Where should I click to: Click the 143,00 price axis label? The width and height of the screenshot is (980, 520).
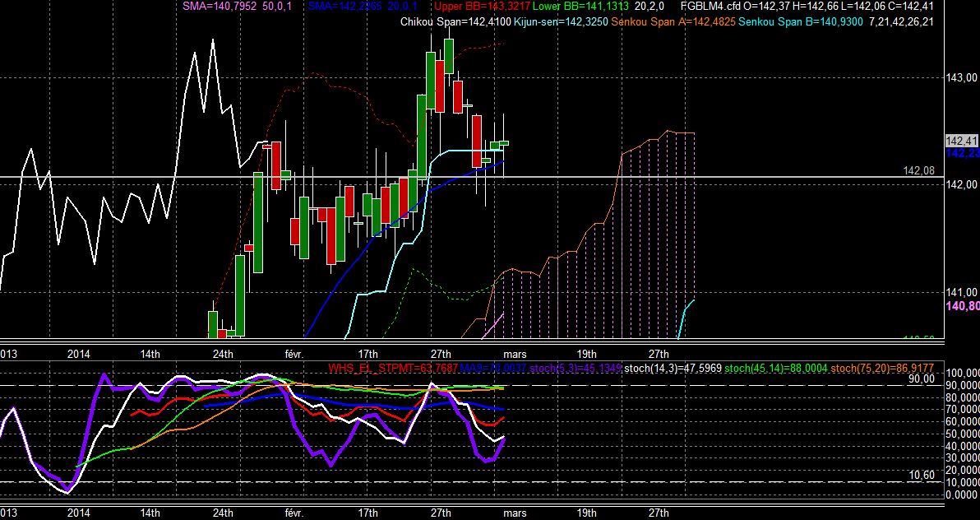962,77
